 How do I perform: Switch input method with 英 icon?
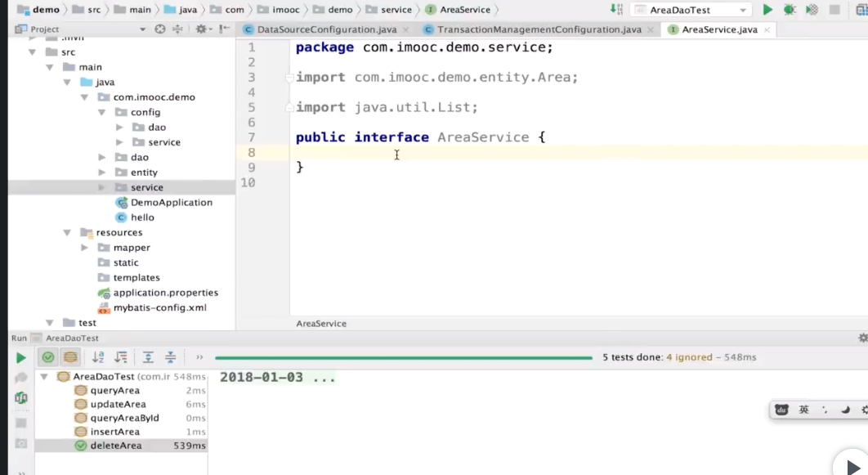pos(803,410)
